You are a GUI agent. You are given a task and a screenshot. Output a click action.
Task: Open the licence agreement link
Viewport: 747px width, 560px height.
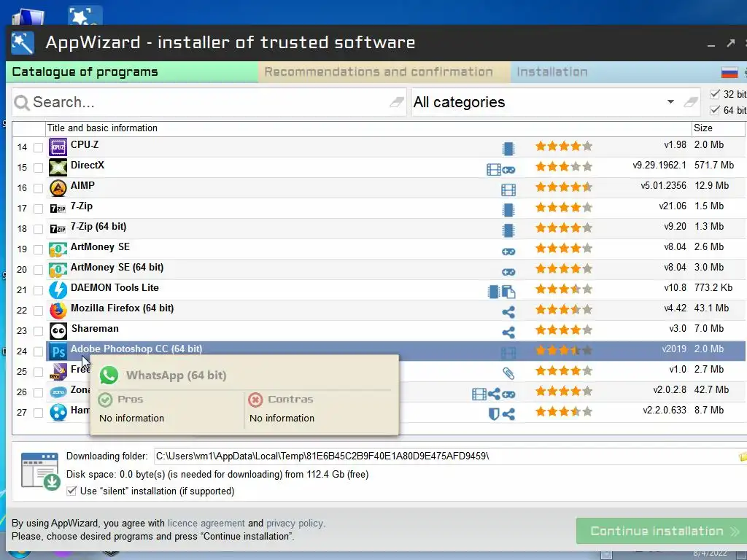coord(206,523)
